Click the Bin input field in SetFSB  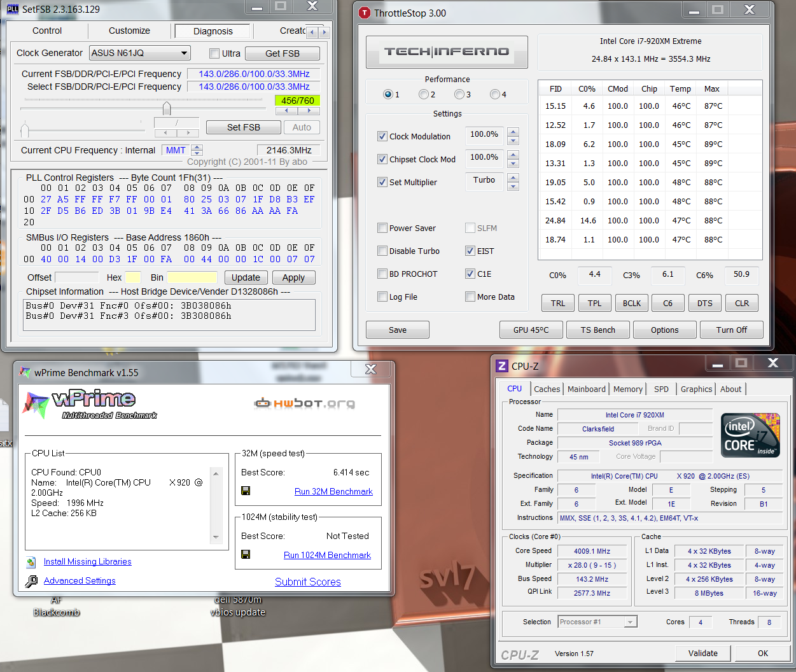click(192, 277)
